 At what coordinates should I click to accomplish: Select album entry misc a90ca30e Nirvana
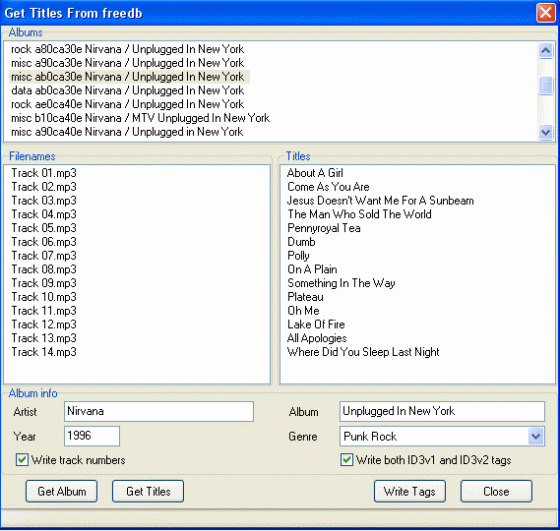[128, 63]
